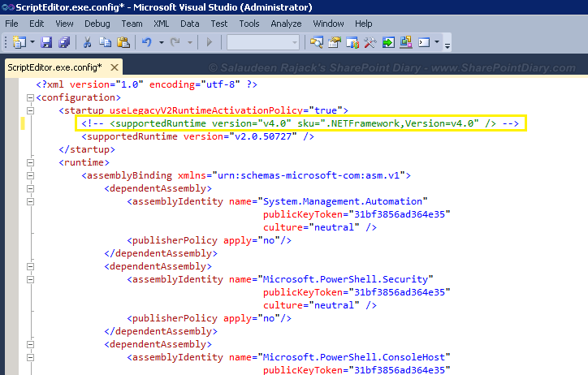Image resolution: width=588 pixels, height=375 pixels.
Task: Open the Tools menu
Action: click(x=249, y=24)
